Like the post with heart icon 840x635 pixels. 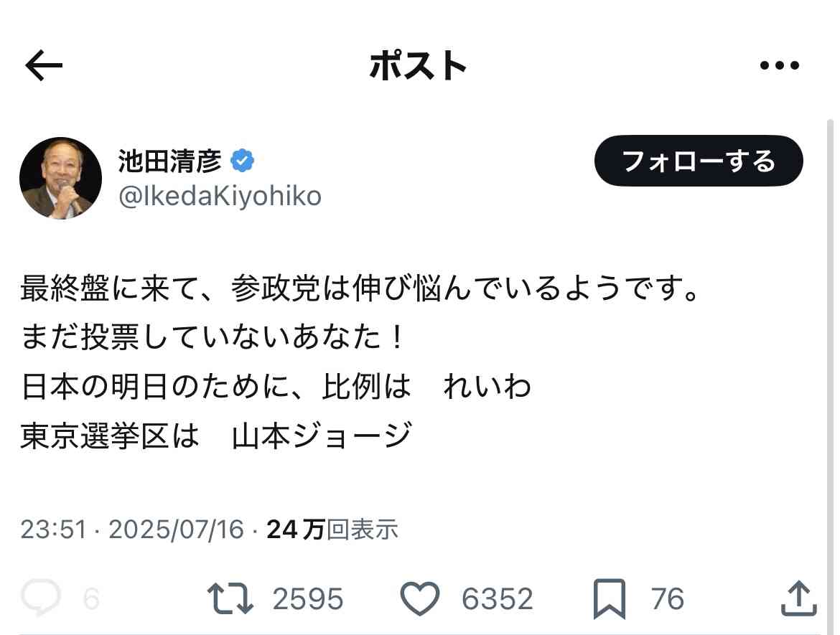tap(420, 598)
